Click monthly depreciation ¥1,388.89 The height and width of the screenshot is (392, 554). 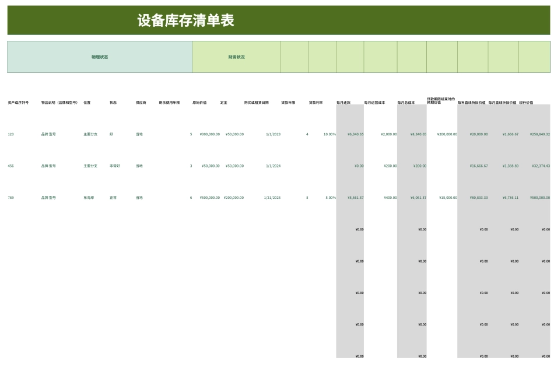tap(510, 166)
